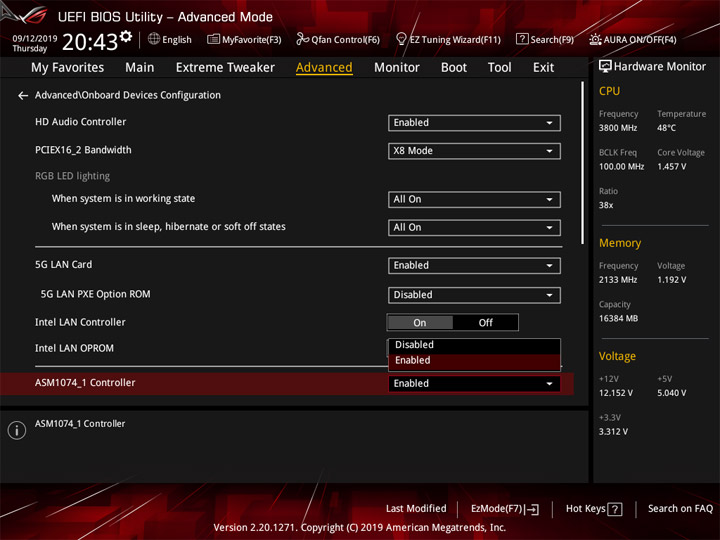Click the 09/12/2019 date
This screenshot has height=540, width=720.
(35, 38)
